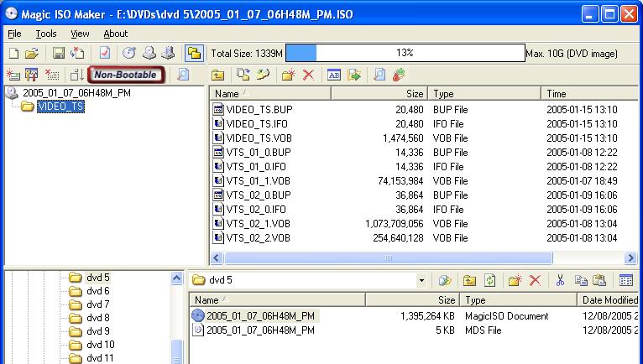
Task: Select the VTS_01_1.VOB file
Action: [259, 181]
